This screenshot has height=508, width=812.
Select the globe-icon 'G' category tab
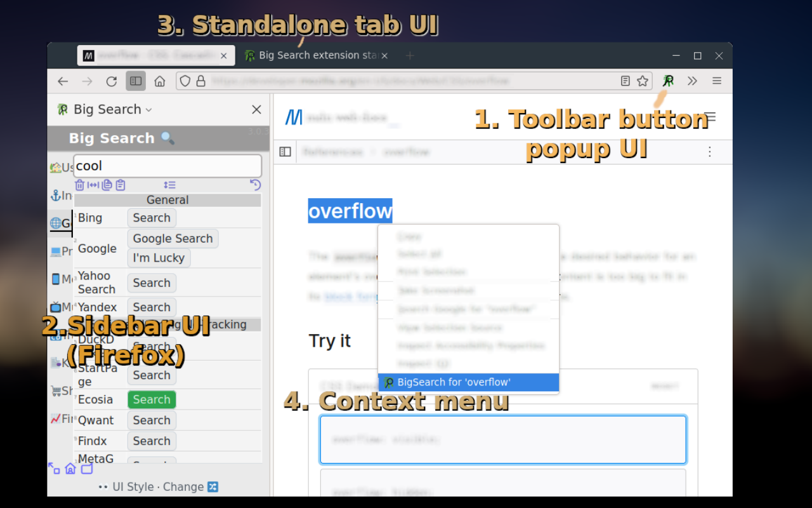62,224
